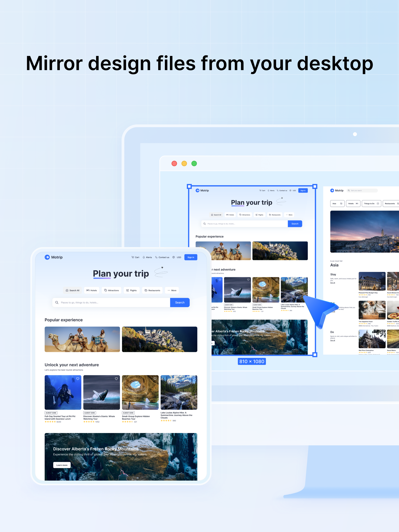Open More tab on tablet
This screenshot has height=532, width=399.
pos(172,290)
